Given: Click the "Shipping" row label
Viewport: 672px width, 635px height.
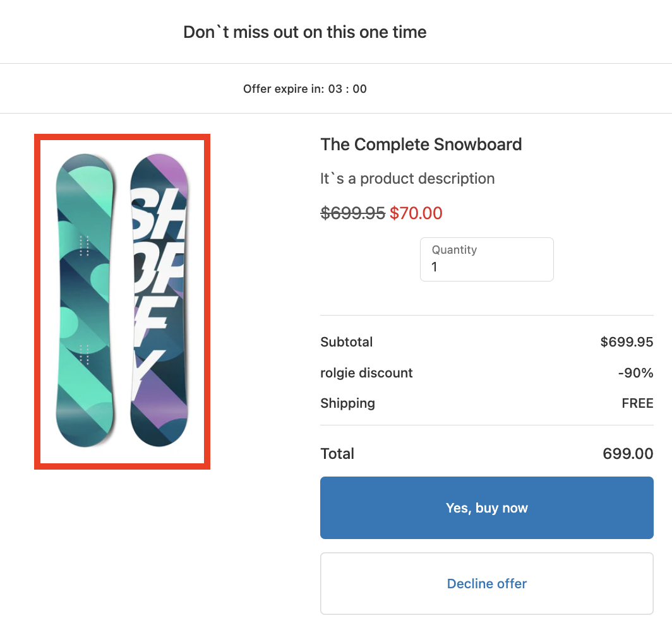Looking at the screenshot, I should [x=347, y=403].
